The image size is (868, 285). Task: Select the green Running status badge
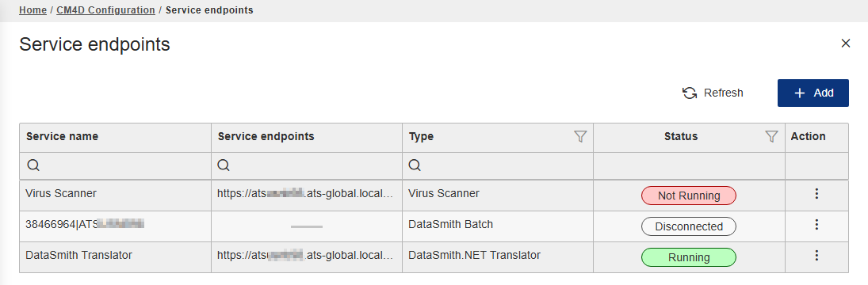coord(689,257)
